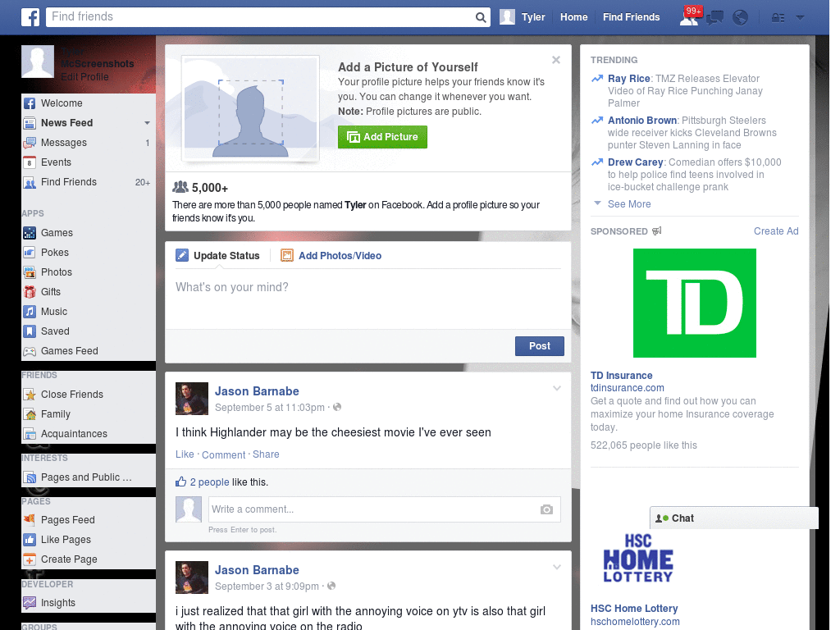Click the Photos icon in sidebar
Screen dimensions: 840x630
click(x=30, y=272)
